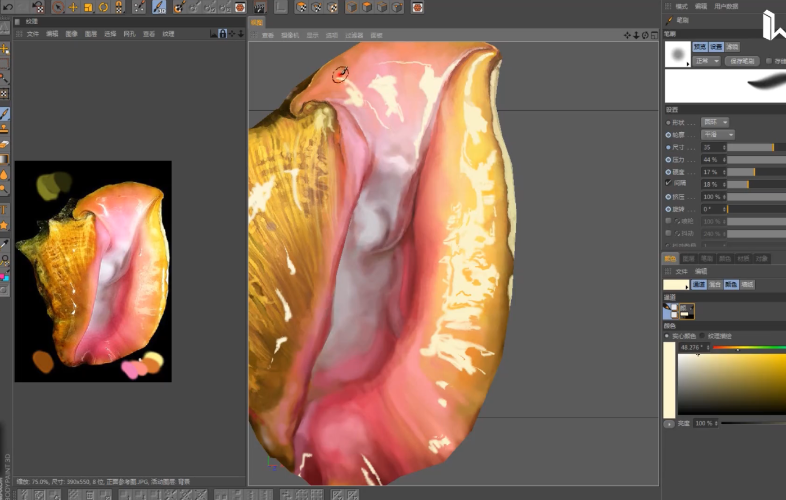Select the Eyedropper tool in left toolbar
The width and height of the screenshot is (786, 500).
tap(5, 244)
